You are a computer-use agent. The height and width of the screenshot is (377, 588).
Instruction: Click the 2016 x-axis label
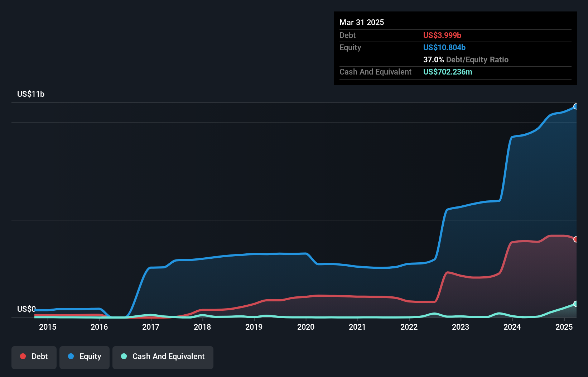coord(99,327)
